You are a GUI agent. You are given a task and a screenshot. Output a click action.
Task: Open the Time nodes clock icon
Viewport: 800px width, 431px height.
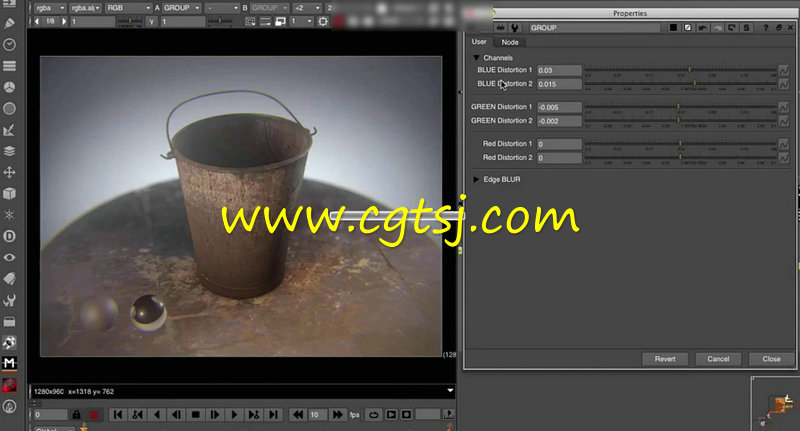(9, 44)
